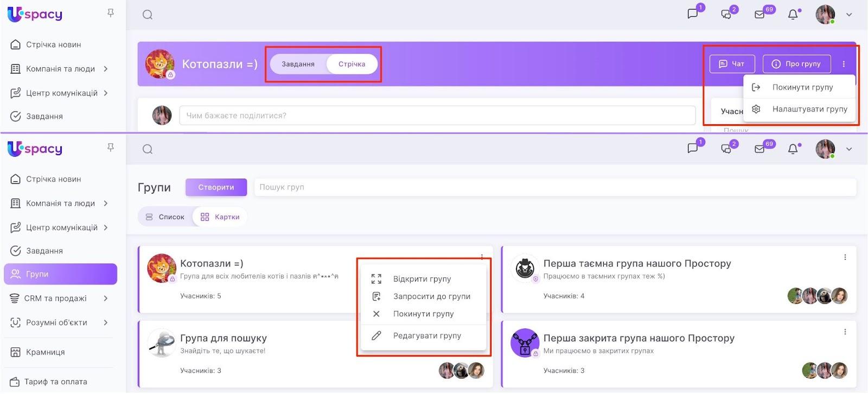
Task: Click the Котопазли group avatar in the purple header
Action: pyautogui.click(x=160, y=64)
